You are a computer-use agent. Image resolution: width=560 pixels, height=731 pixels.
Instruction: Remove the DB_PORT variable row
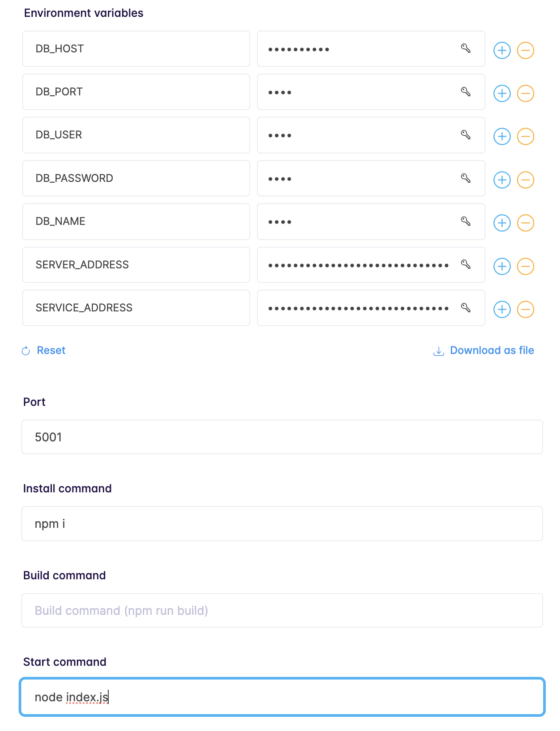coord(526,93)
